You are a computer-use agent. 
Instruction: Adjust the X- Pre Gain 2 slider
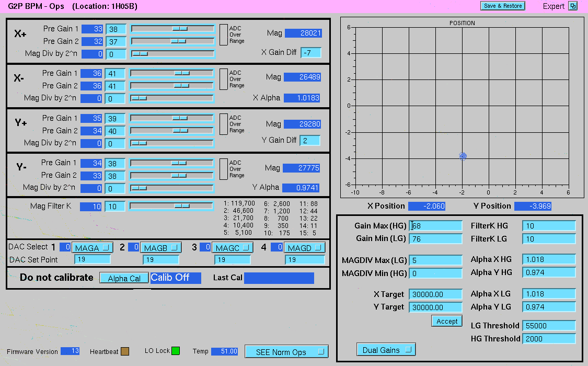(172, 86)
